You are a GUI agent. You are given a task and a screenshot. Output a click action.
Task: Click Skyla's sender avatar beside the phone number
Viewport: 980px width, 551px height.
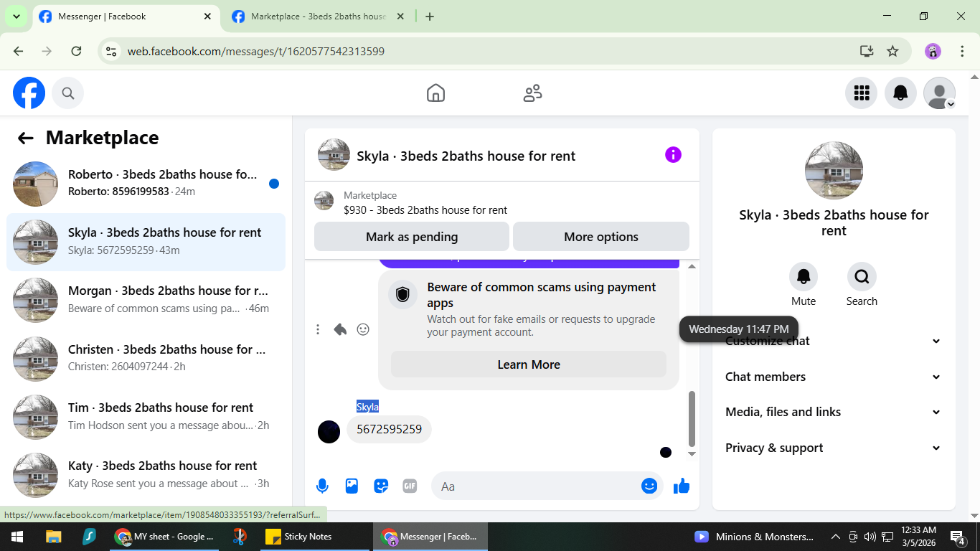click(329, 432)
